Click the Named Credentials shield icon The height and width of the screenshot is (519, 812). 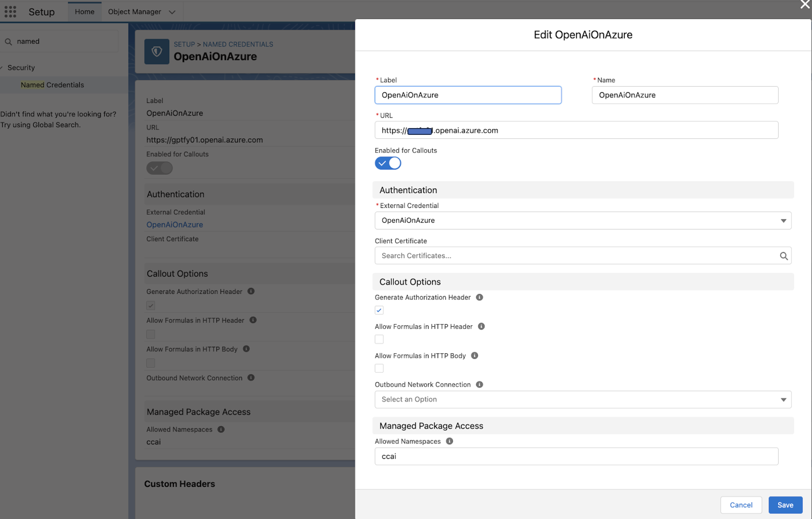pos(156,52)
